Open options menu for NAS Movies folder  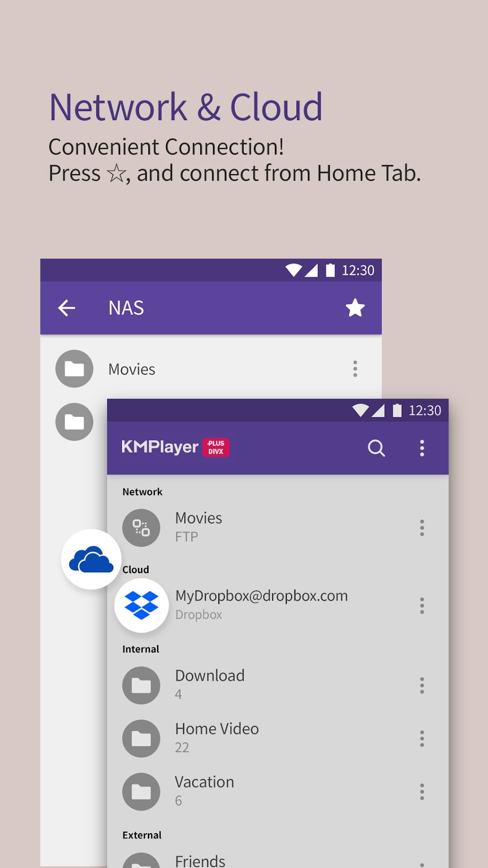355,369
